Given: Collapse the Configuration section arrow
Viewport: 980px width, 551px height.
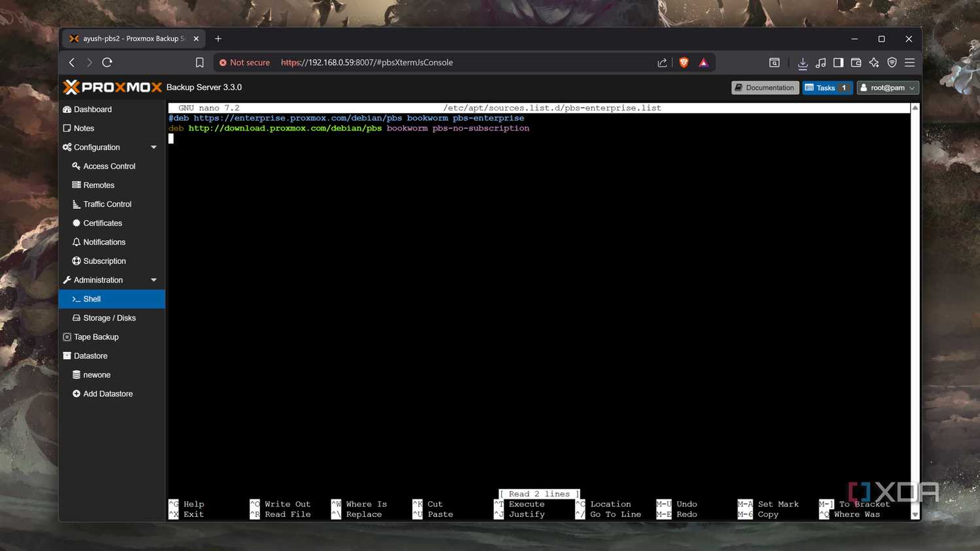Looking at the screenshot, I should tap(154, 148).
